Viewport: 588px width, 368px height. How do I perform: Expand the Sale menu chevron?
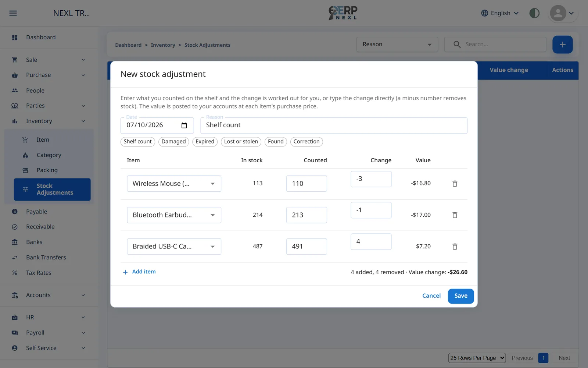(x=83, y=60)
